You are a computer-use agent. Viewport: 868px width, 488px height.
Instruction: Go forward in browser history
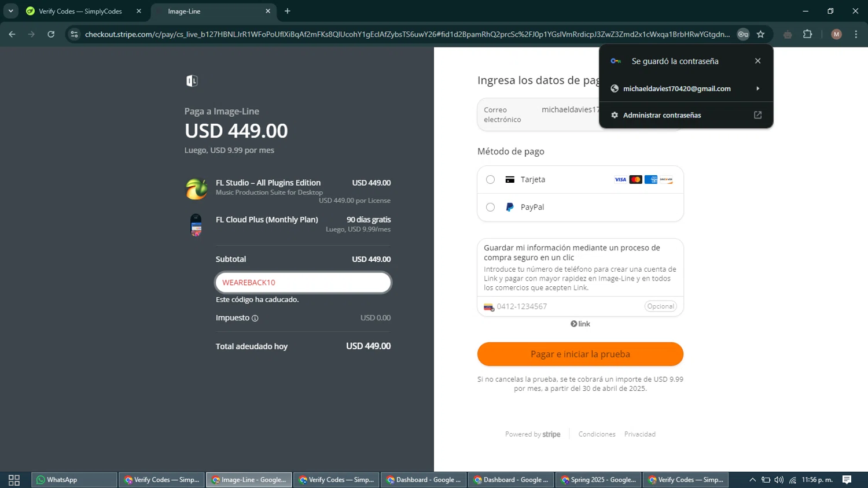[31, 34]
